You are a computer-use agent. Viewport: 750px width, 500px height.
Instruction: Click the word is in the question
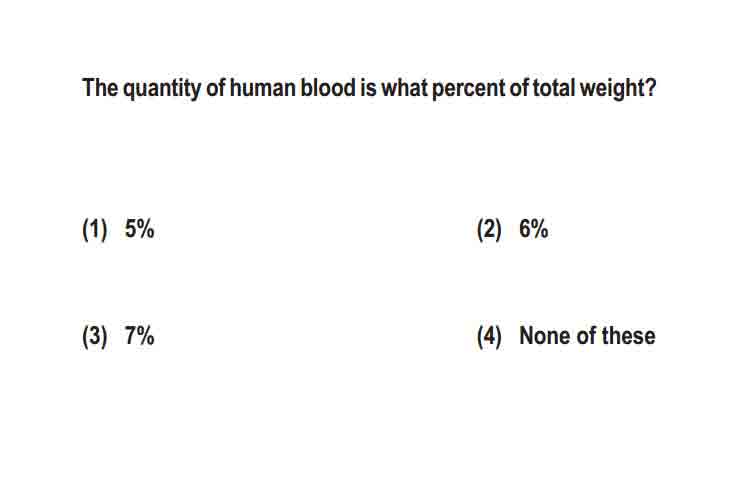pos(368,88)
